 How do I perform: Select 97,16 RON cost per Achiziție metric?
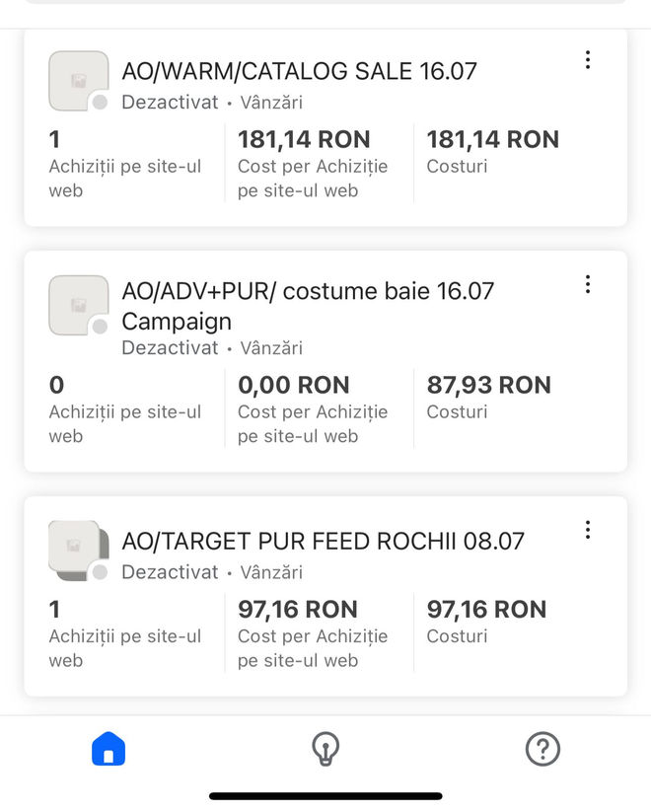coord(297,610)
